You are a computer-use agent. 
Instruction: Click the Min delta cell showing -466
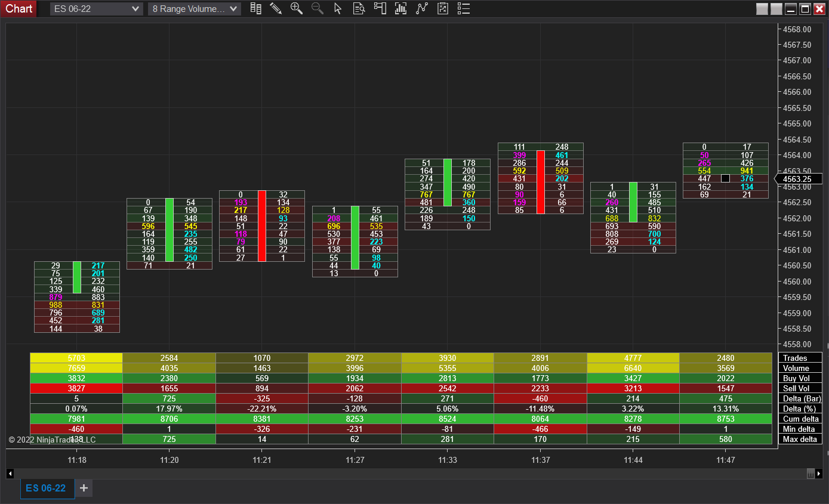(540, 429)
